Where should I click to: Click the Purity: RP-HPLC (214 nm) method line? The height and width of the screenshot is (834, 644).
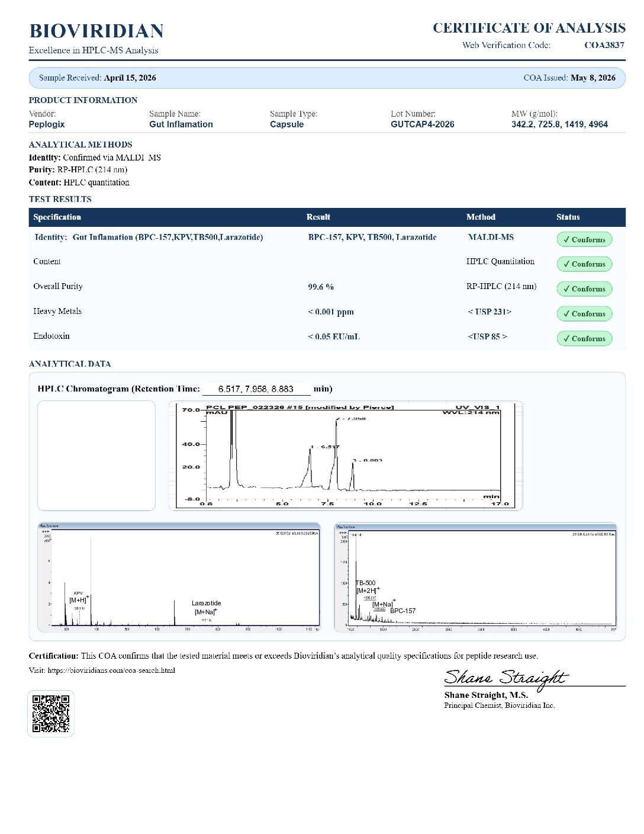[78, 169]
